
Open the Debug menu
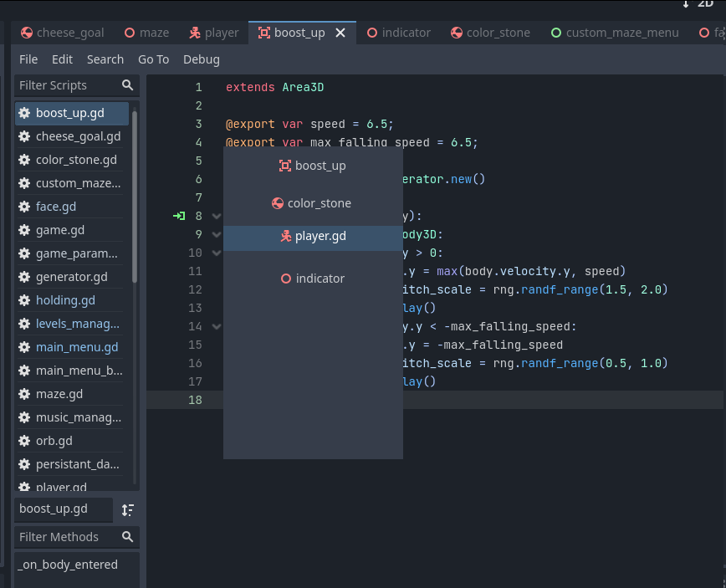(202, 59)
